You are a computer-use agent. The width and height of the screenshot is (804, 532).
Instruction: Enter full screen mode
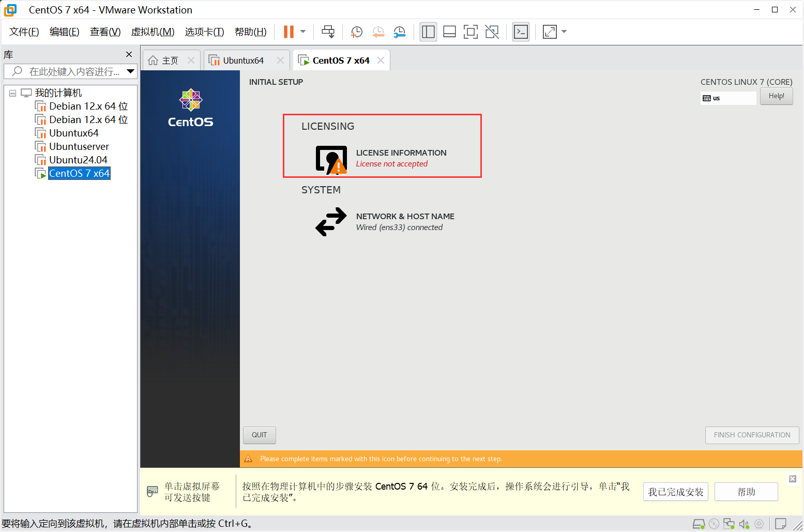coord(471,32)
